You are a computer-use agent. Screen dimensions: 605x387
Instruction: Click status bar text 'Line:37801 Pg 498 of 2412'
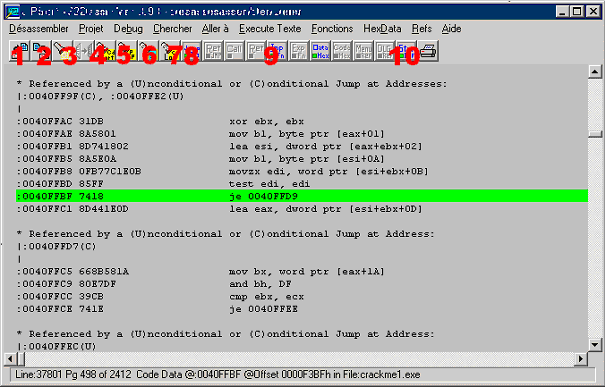(x=74, y=375)
